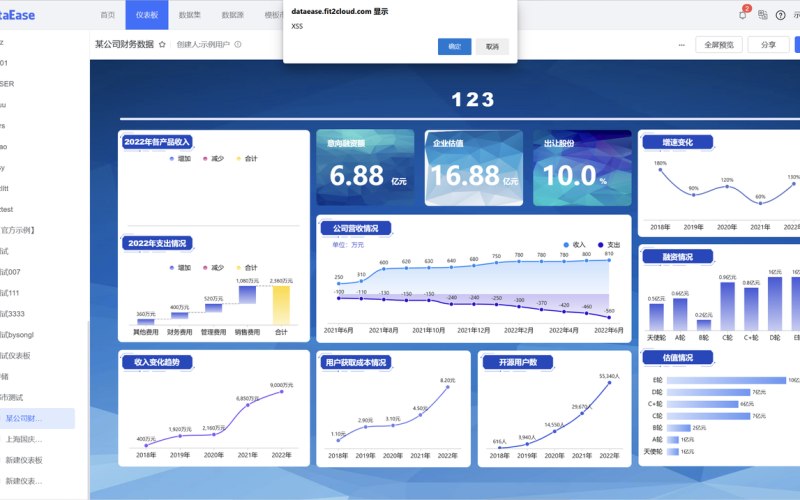Select the 仪表板 tab
800x500 pixels.
pos(147,15)
